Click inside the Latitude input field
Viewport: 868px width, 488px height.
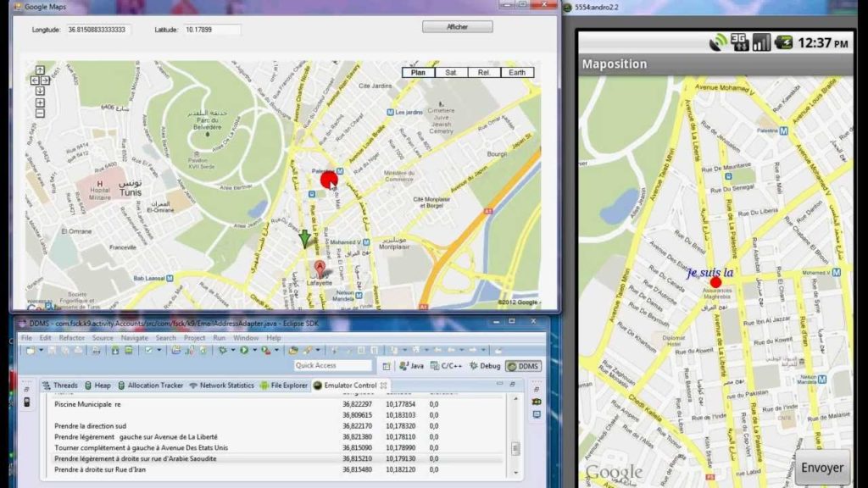click(212, 28)
